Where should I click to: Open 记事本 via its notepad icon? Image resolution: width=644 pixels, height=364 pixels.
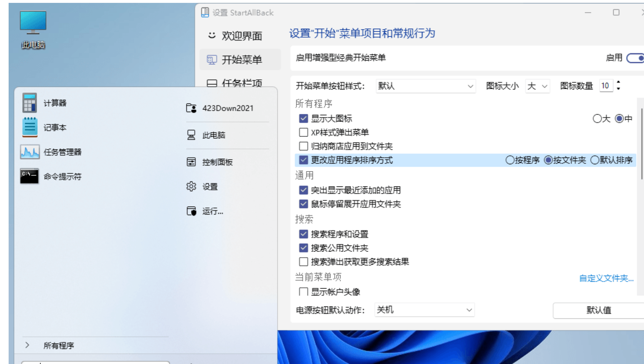30,127
